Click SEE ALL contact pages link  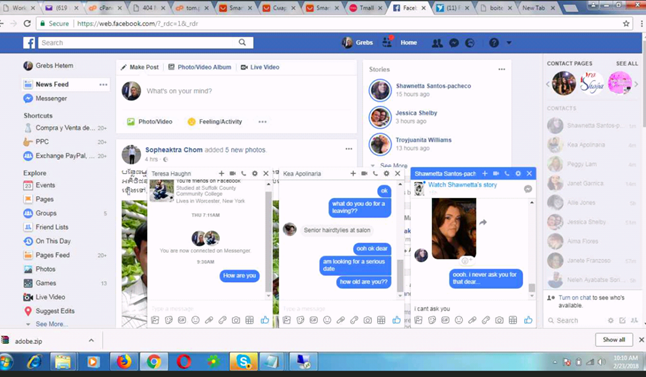pyautogui.click(x=627, y=63)
